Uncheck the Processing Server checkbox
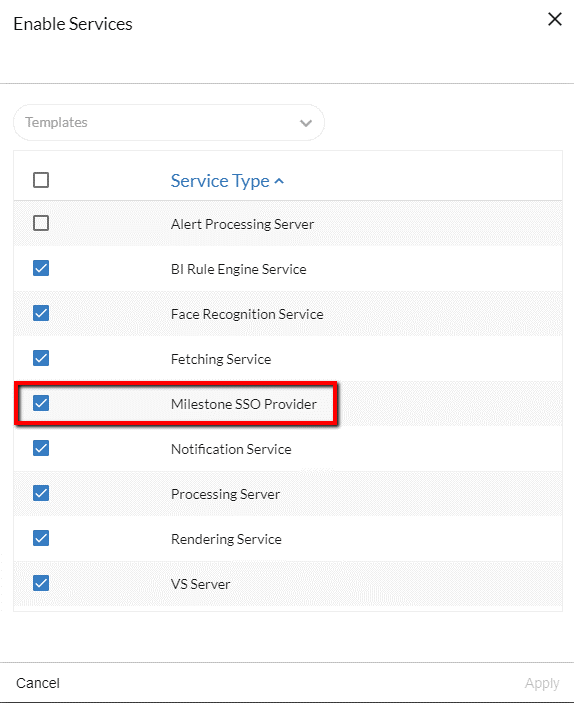 point(41,493)
